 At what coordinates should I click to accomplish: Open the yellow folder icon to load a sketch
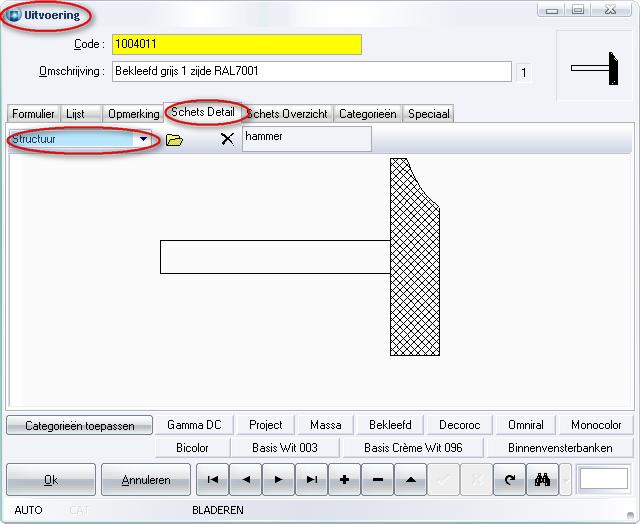click(x=174, y=140)
